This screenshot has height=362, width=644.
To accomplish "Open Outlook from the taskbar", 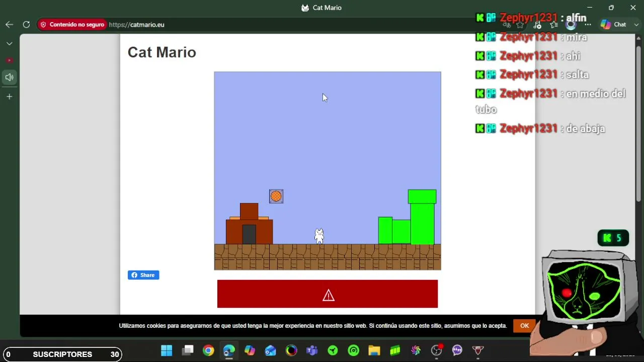I will click(x=270, y=350).
